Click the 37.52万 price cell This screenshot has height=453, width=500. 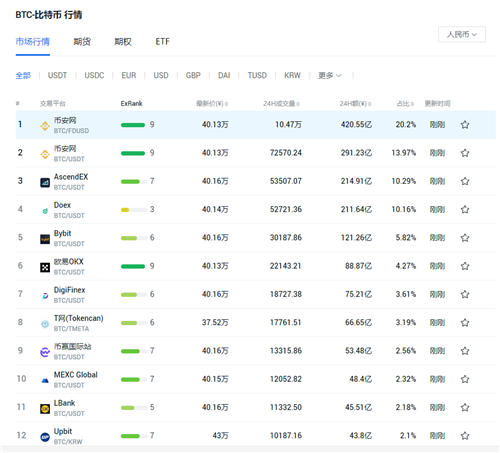coord(215,323)
